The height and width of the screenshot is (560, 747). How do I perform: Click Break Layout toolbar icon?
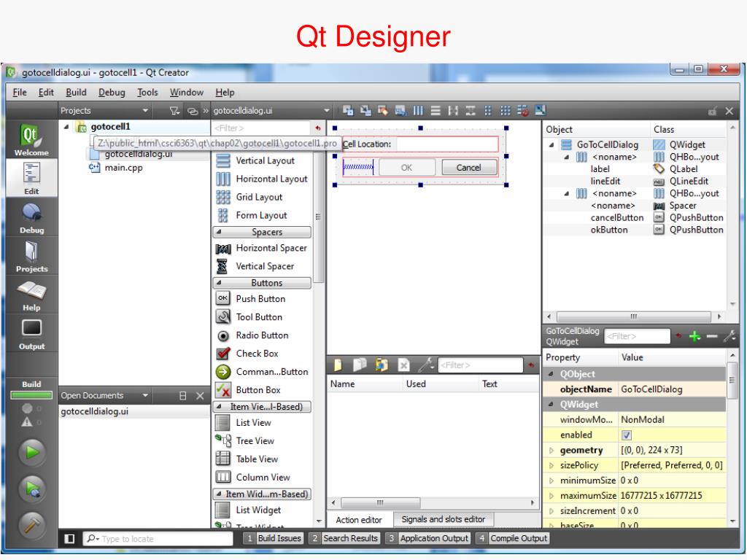tap(522, 111)
